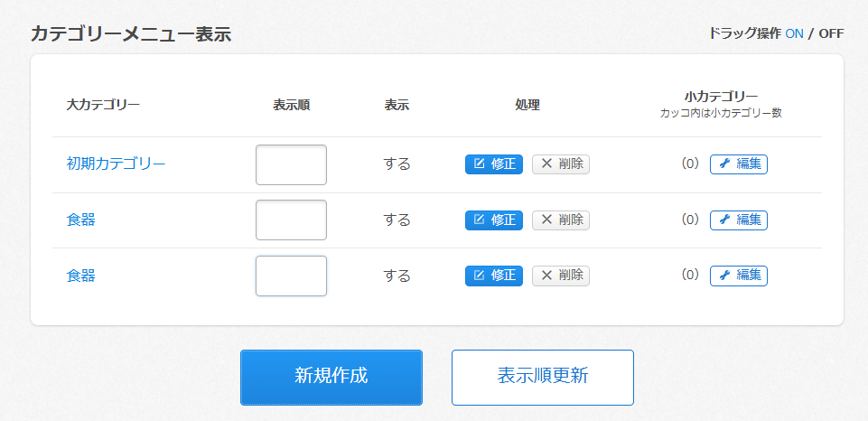This screenshot has width=868, height=421.
Task: Click 修正 in the first 食器 row
Action: tap(494, 220)
